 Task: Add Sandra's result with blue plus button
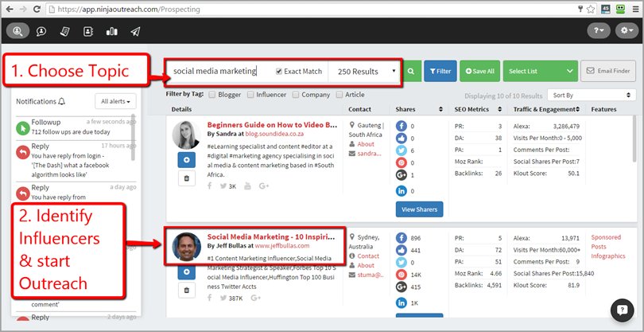(x=187, y=159)
